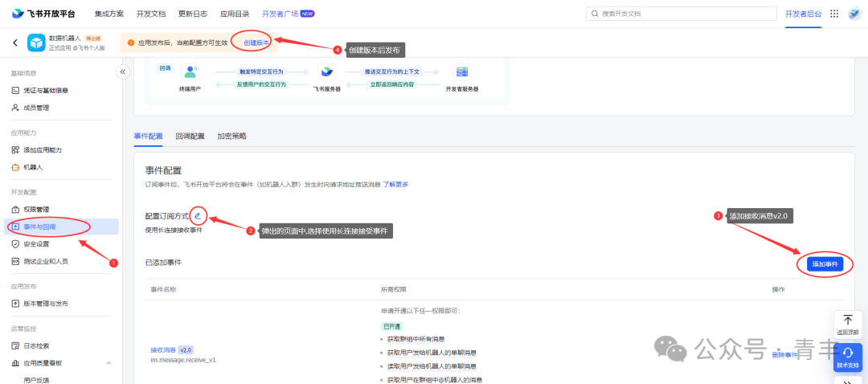
Task: Open 技术支持 headset widget
Action: [x=848, y=357]
